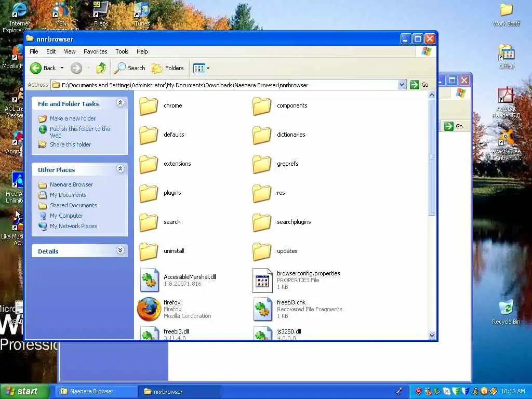Open the Back history dropdown arrow
This screenshot has width=532, height=399.
coord(62,68)
